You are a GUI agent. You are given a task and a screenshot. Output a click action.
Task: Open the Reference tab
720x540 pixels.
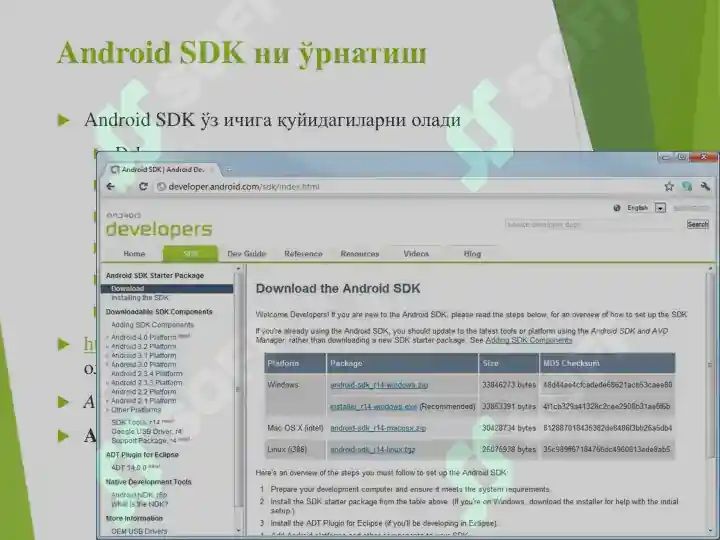point(303,253)
